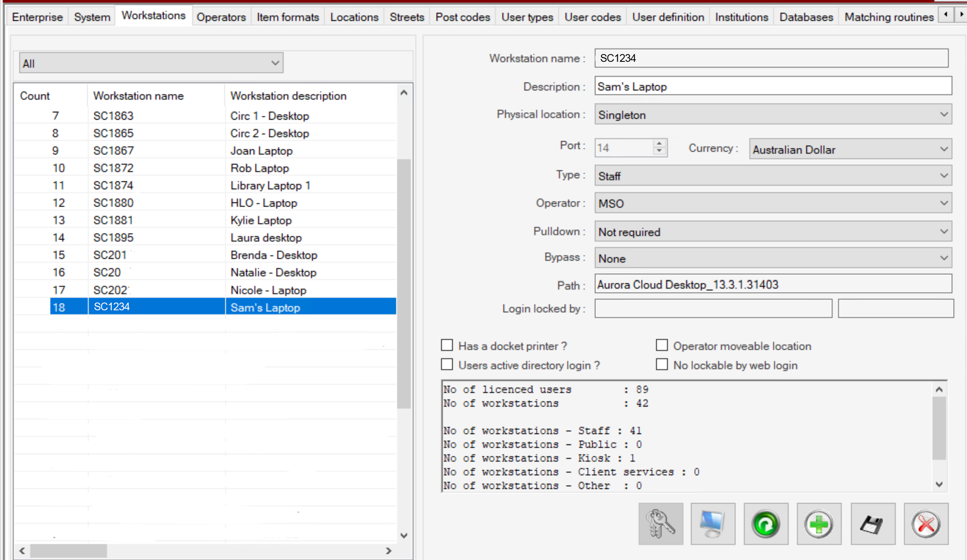Save workstation using floppy disk icon
This screenshot has width=967, height=560.
coord(873,524)
